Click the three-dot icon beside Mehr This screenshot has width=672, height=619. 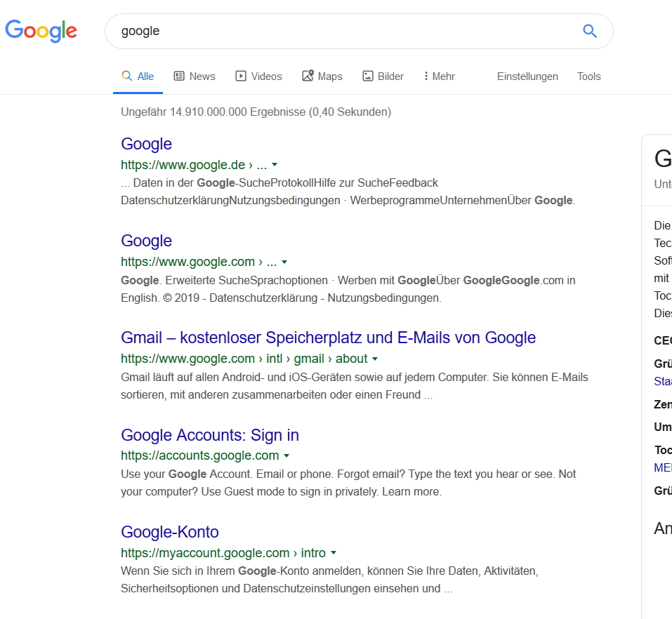(426, 76)
